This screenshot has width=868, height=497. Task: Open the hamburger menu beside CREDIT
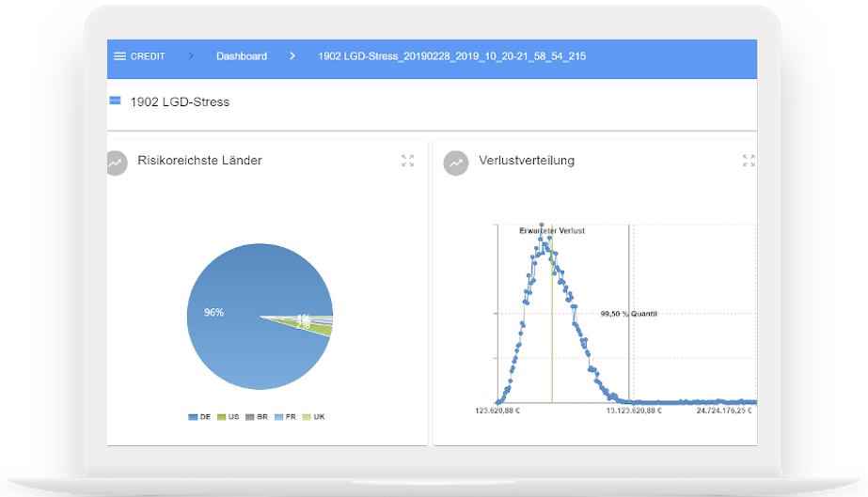[119, 56]
